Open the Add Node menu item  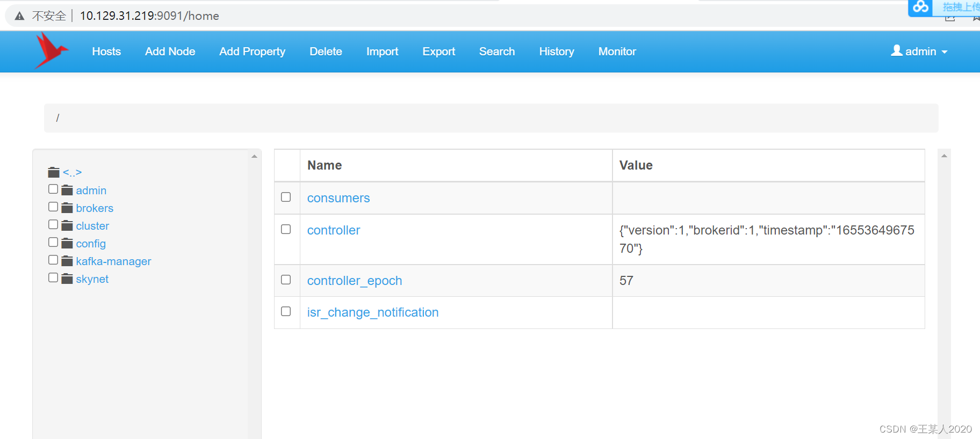[170, 52]
